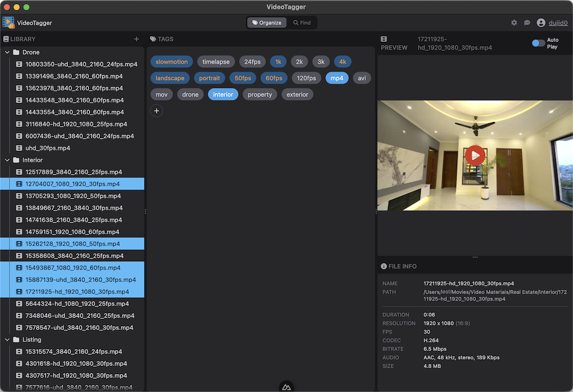Click the VideoTagger app logo
Image resolution: width=573 pixels, height=392 pixels.
[8, 22]
